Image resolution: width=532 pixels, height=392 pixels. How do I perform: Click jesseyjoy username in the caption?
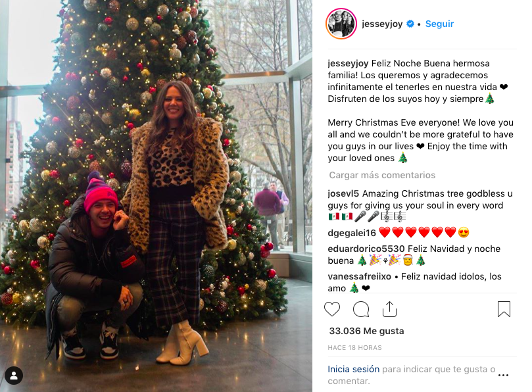pos(348,63)
